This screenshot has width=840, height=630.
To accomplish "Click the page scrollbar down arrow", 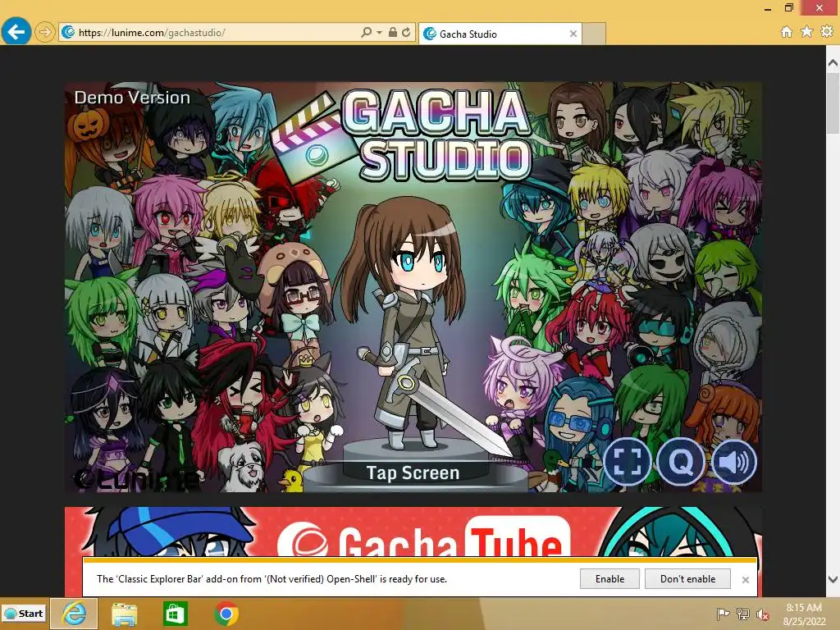I will pos(833,579).
